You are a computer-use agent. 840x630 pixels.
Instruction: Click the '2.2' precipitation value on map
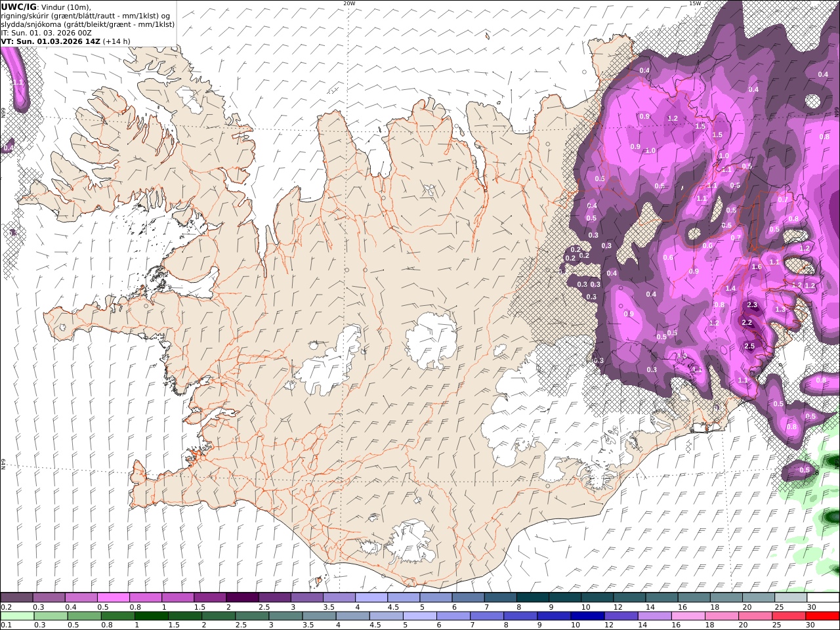click(747, 322)
